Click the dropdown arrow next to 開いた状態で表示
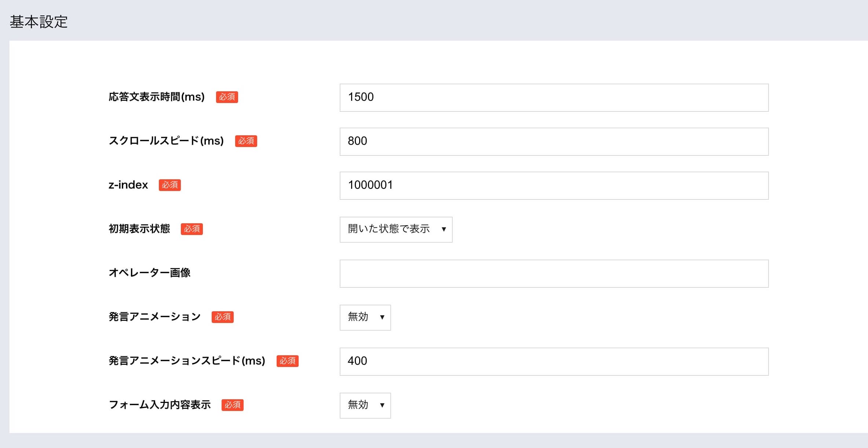The width and height of the screenshot is (868, 448). (x=445, y=229)
